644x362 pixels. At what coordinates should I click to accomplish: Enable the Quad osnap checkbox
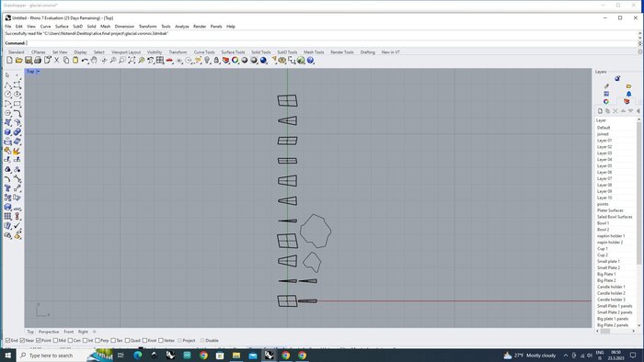127,340
